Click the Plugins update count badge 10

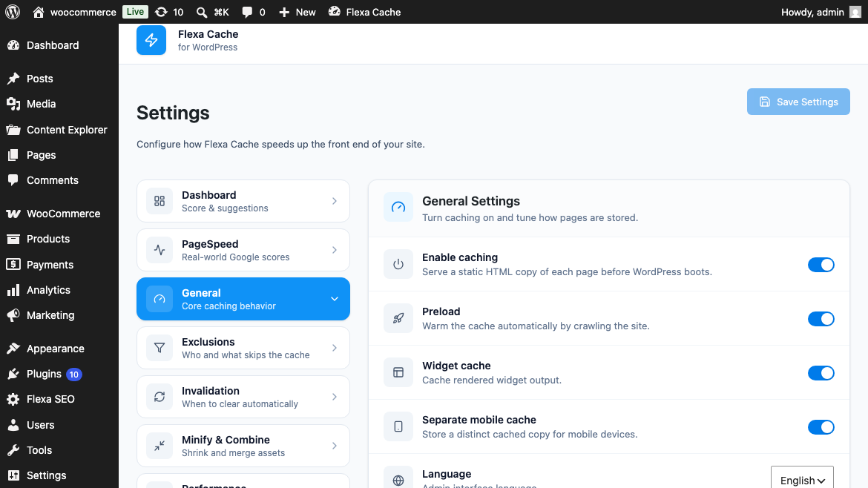[74, 375]
